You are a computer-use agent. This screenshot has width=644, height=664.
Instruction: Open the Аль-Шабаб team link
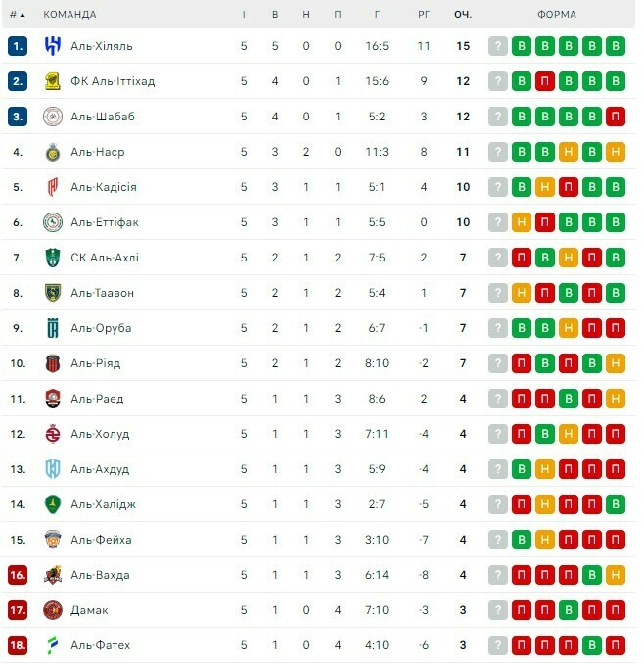point(102,117)
